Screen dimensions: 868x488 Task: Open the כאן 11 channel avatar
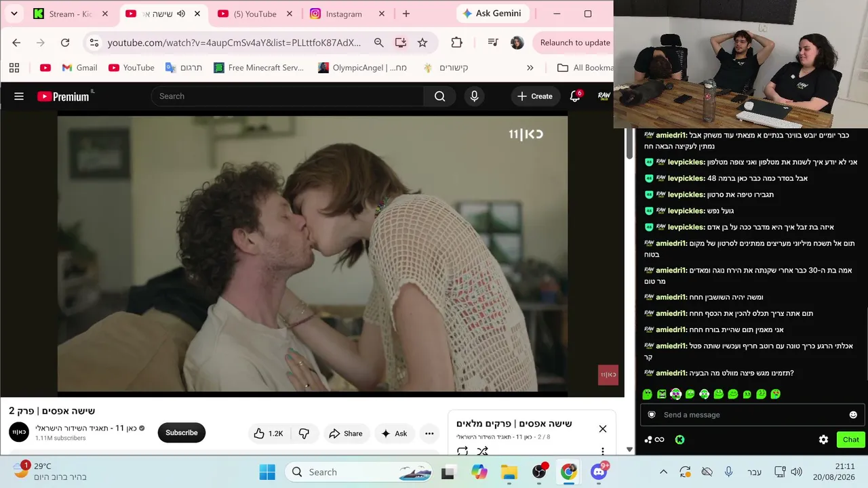19,432
